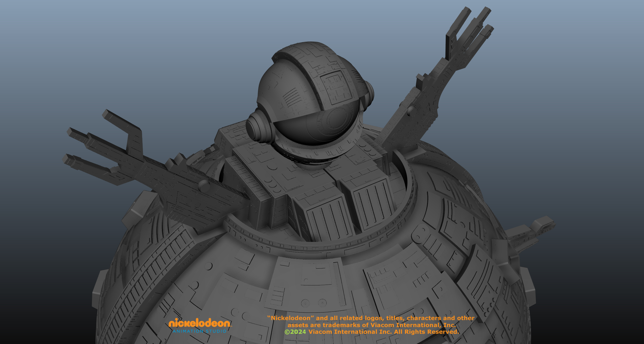Click the orange Nickelodeon logo

point(199,323)
